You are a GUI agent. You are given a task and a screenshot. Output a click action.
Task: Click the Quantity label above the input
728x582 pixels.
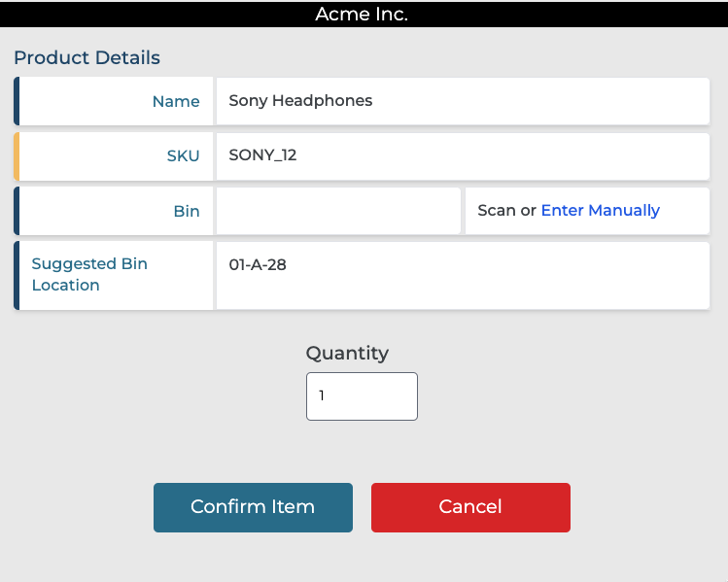click(347, 354)
